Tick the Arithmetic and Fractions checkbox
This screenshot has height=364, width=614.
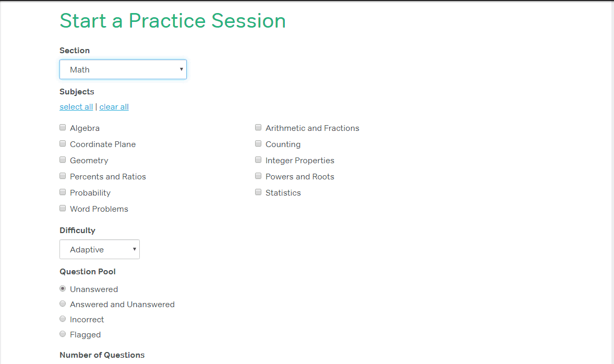(258, 128)
